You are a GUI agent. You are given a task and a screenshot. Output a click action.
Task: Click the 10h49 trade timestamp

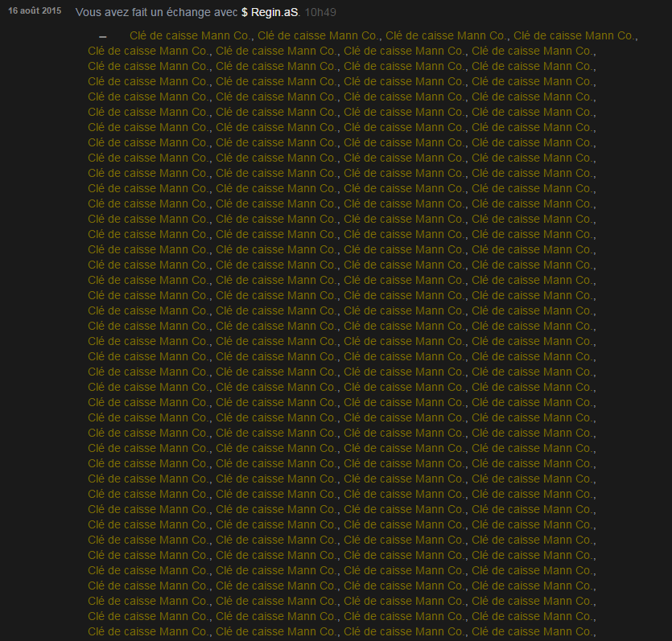320,13
